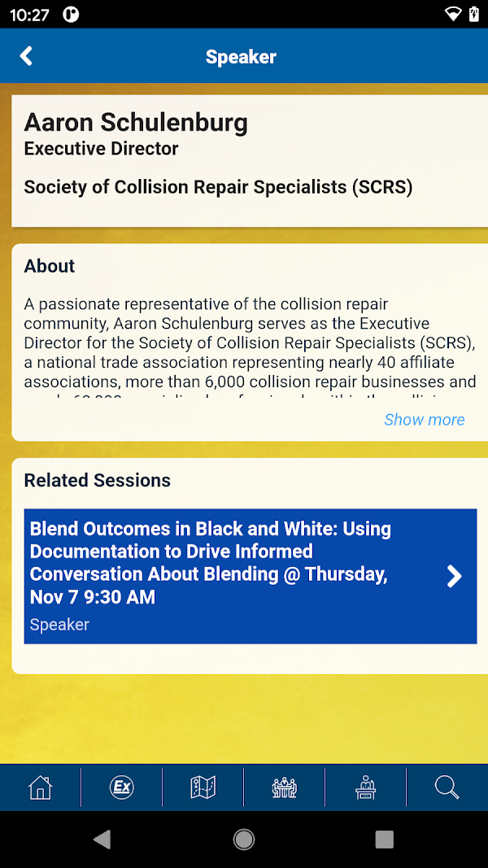Tap the Related Sessions heading
Image resolution: width=488 pixels, height=868 pixels.
click(x=98, y=480)
